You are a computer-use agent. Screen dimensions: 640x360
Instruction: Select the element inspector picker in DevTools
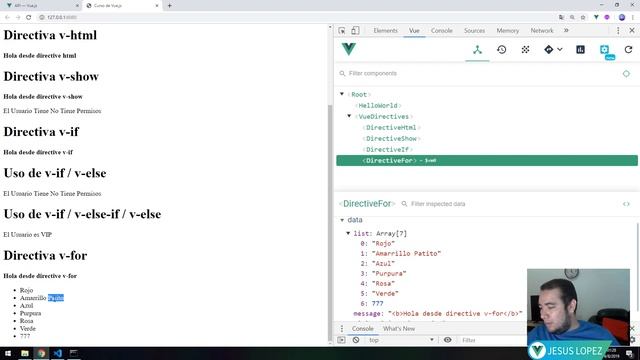[x=342, y=31]
